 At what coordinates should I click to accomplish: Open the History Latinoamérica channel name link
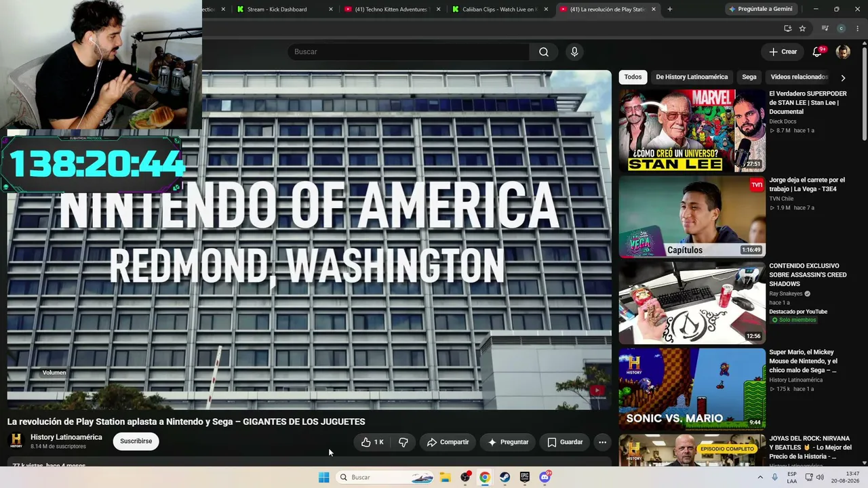click(x=66, y=437)
